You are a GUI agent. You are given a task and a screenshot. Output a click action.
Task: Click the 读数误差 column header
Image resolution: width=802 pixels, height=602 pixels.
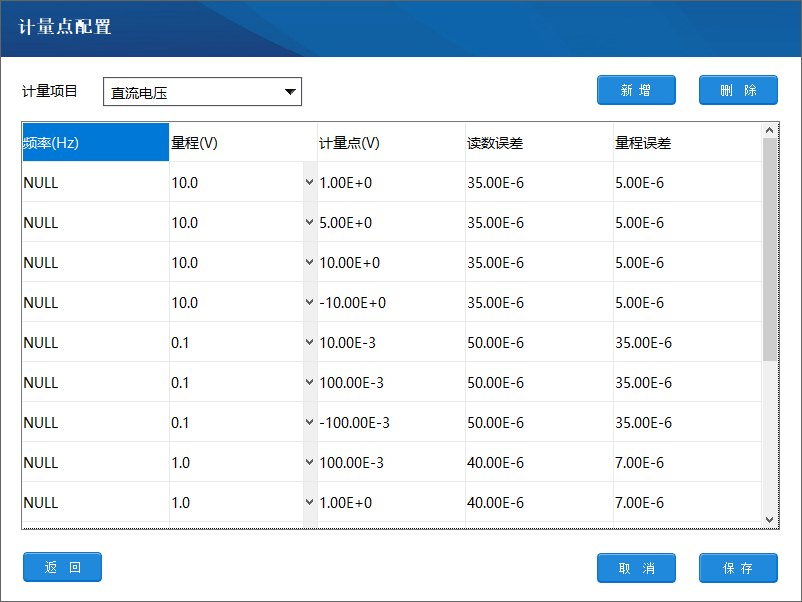538,143
